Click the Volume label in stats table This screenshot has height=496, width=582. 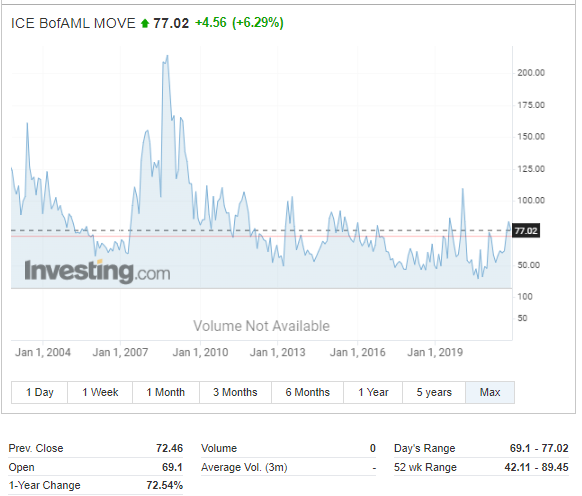tap(219, 448)
